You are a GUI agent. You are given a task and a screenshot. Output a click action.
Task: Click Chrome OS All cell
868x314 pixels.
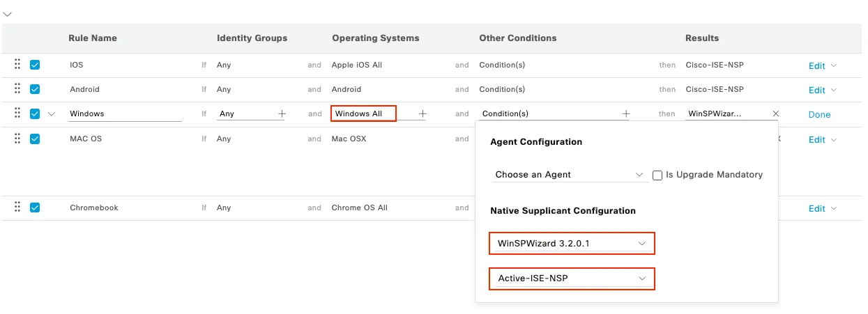coord(359,207)
